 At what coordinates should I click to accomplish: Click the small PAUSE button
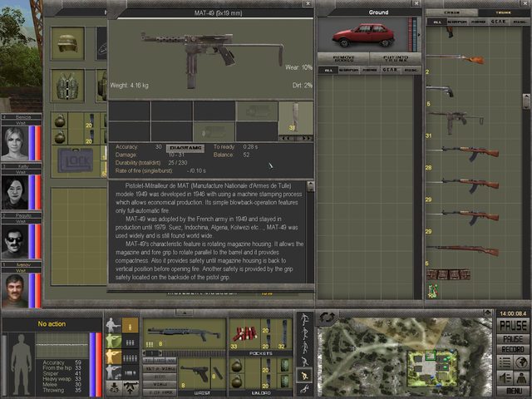click(513, 339)
